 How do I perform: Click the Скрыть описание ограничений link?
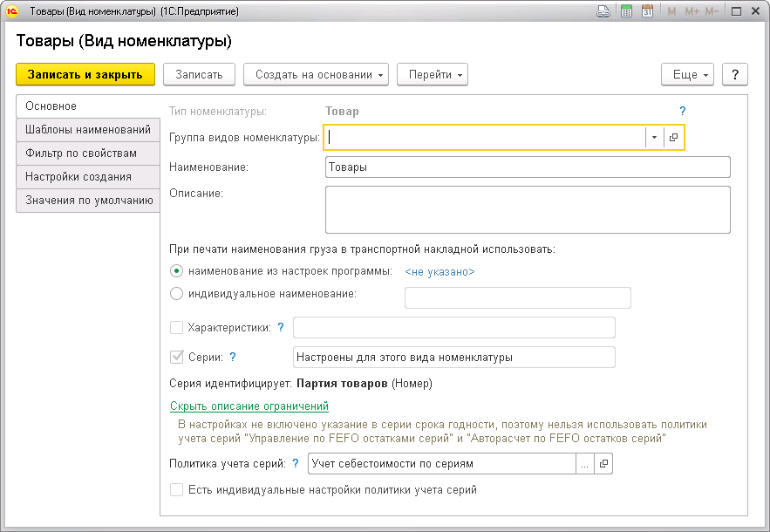pyautogui.click(x=249, y=406)
